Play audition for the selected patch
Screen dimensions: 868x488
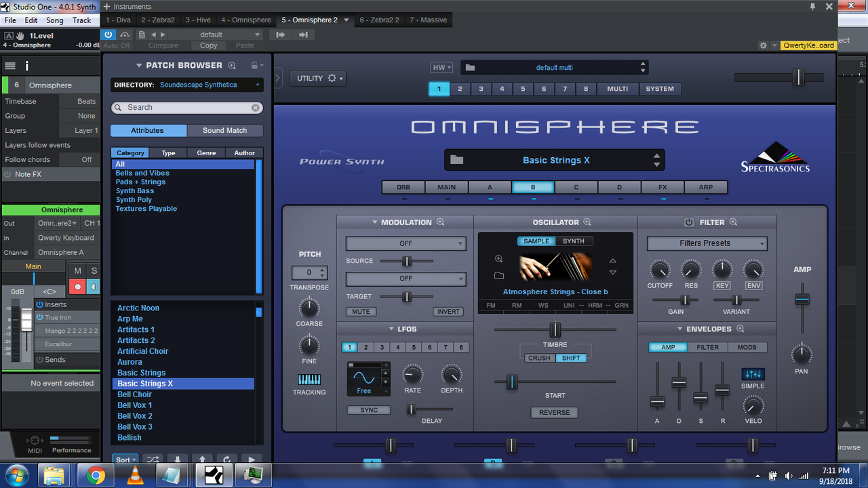(252, 460)
